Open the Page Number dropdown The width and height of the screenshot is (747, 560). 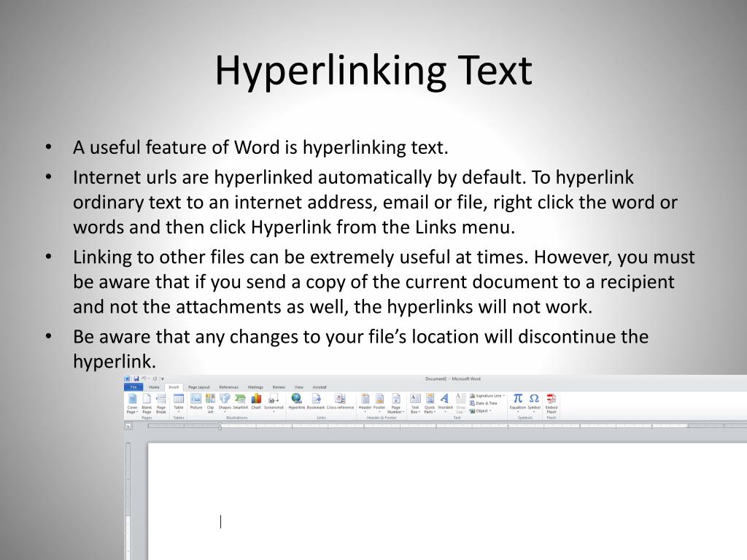click(396, 402)
